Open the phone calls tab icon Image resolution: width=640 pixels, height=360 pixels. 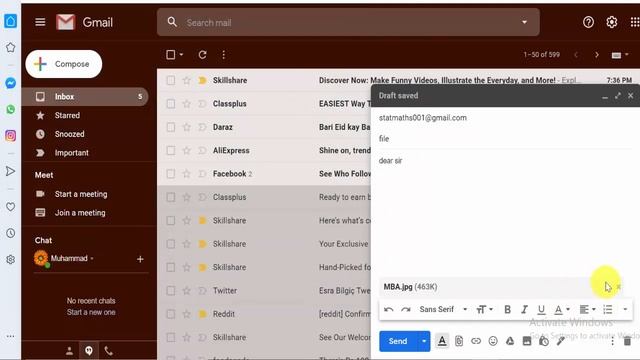tap(109, 351)
